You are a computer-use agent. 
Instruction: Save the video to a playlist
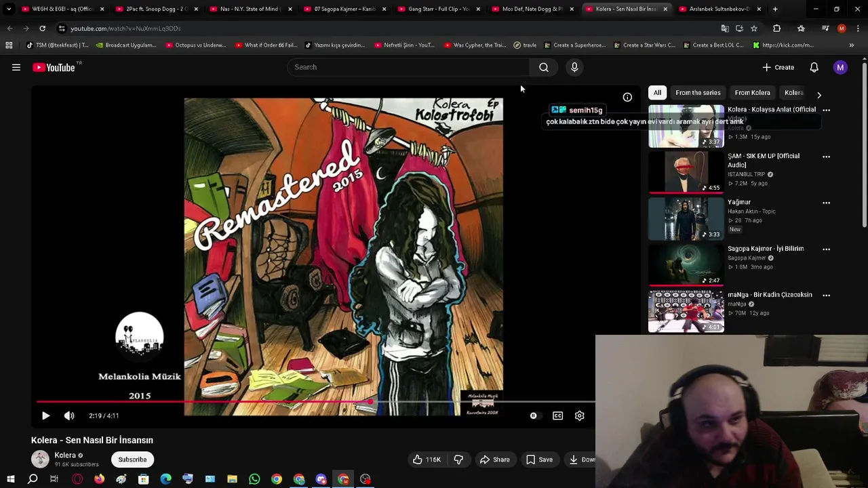tap(539, 460)
